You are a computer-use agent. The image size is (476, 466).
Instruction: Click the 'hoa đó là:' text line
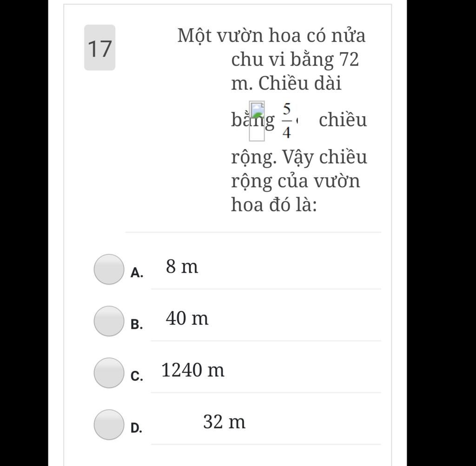coord(274,204)
